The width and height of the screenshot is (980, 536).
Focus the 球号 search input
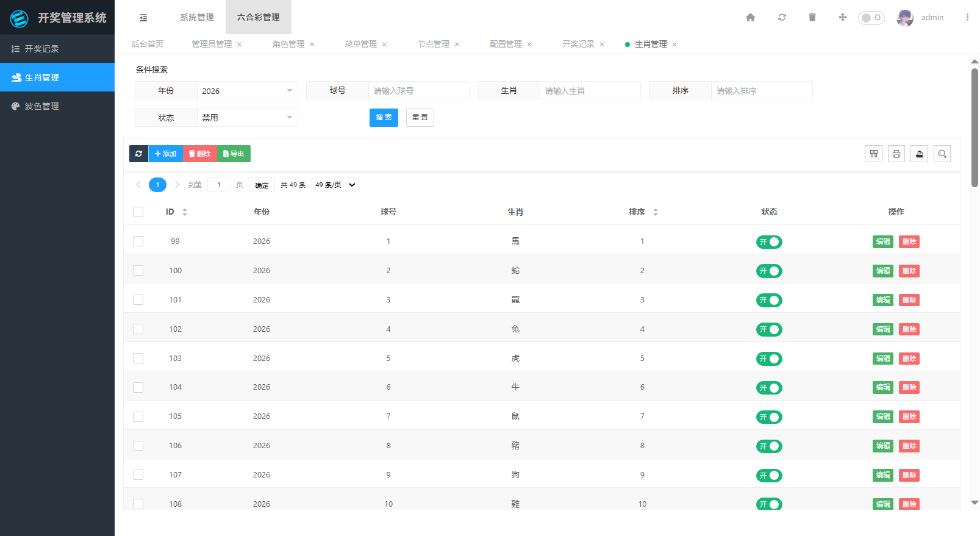[x=419, y=91]
